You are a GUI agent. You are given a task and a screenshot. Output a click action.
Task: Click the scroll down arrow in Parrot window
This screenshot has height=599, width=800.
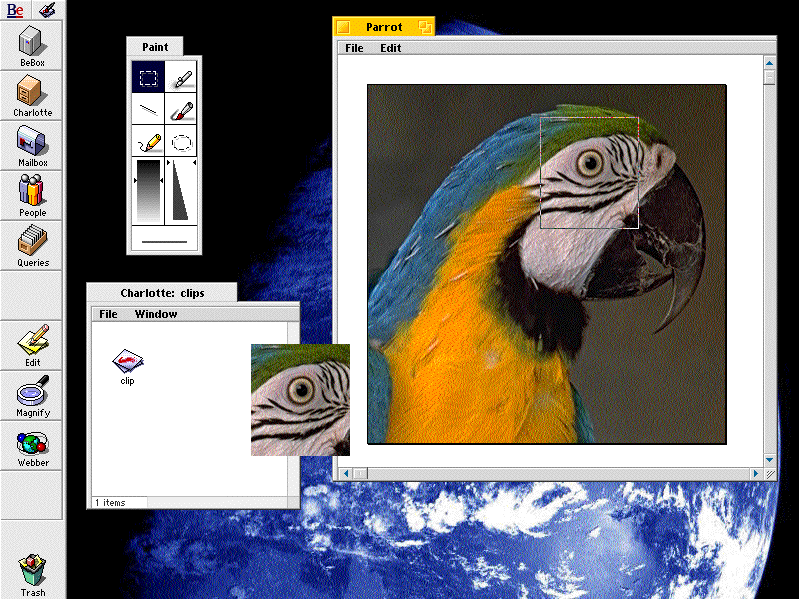769,460
